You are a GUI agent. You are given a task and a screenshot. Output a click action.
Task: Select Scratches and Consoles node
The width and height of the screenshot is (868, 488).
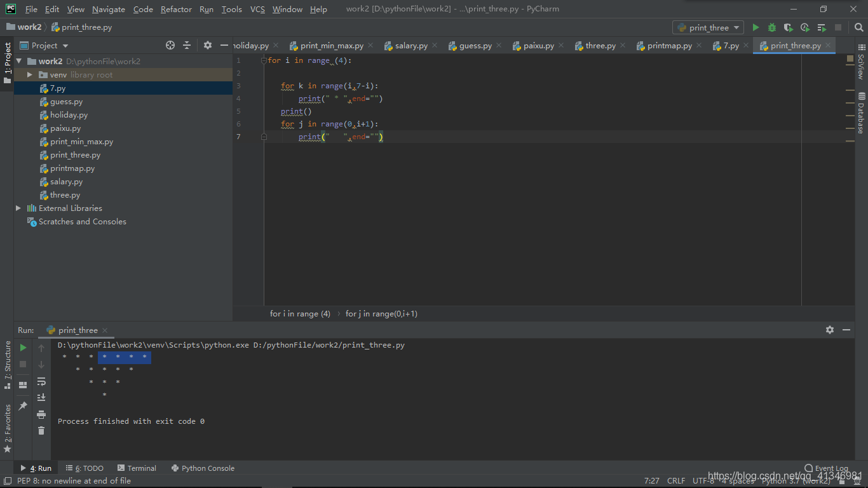[x=82, y=221]
